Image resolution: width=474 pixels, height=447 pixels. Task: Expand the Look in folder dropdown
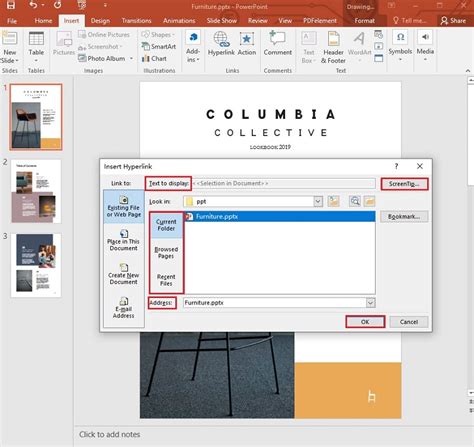[318, 201]
